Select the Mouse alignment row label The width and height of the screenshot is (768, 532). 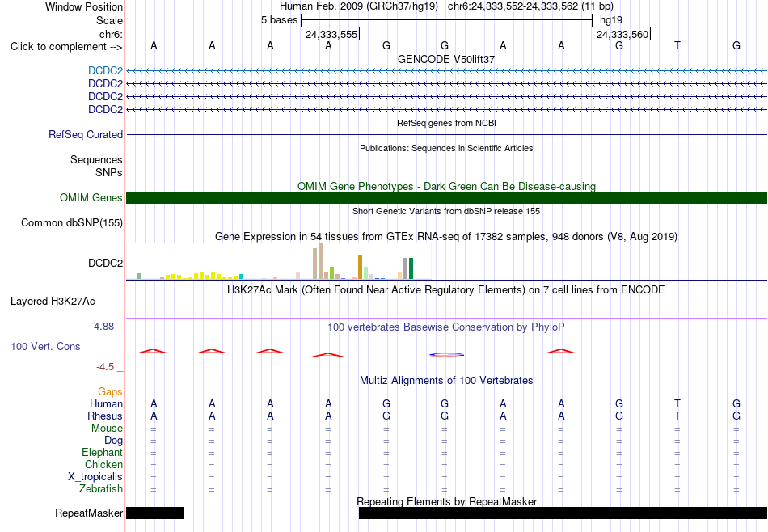pyautogui.click(x=107, y=429)
